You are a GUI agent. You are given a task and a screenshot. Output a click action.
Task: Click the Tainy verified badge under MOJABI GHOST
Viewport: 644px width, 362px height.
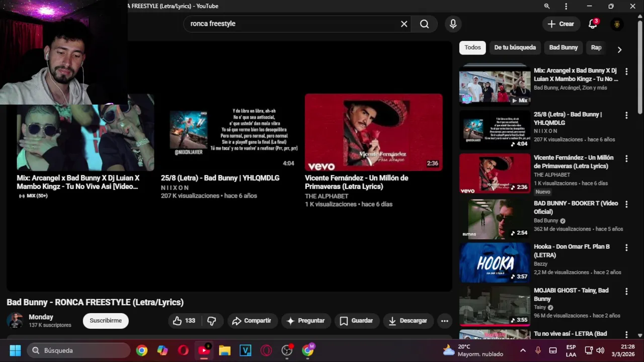point(550,308)
